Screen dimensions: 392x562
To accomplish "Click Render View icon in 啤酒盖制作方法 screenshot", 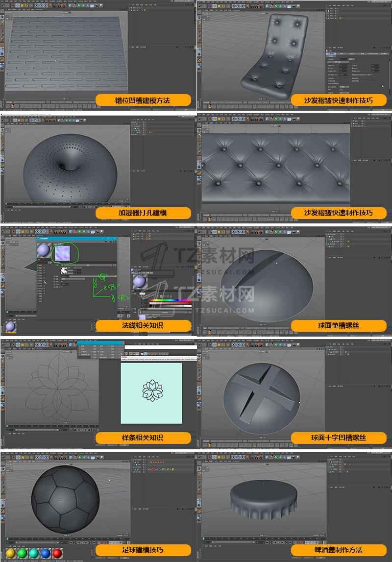I will tap(252, 457).
